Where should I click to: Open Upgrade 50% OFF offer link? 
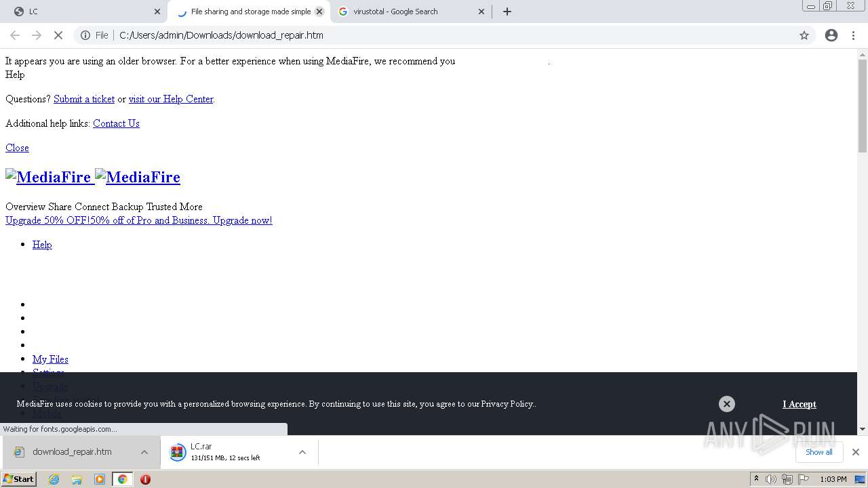(139, 220)
